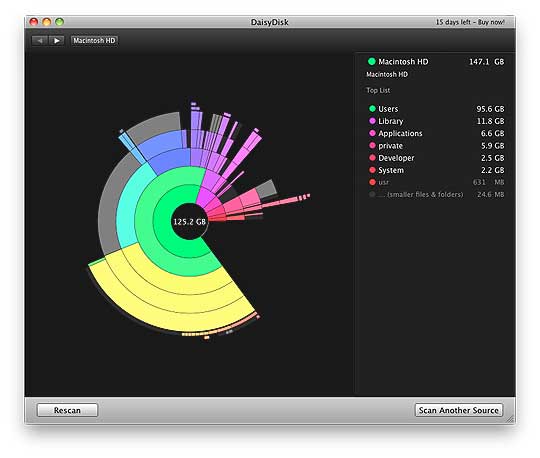Click the green dot beside Users
This screenshot has height=458, width=540.
tap(372, 109)
